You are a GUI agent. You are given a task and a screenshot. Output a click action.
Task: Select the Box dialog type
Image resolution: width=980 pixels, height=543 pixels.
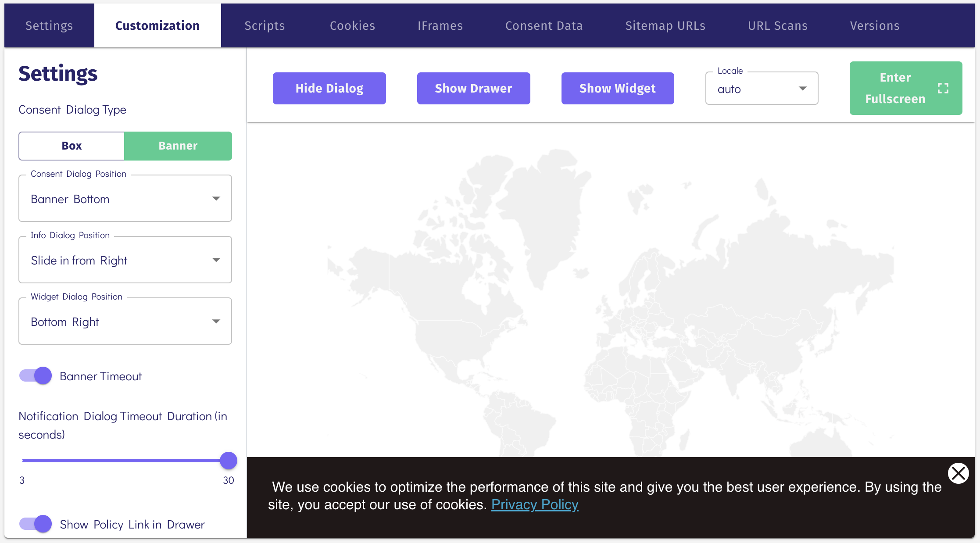tap(72, 146)
